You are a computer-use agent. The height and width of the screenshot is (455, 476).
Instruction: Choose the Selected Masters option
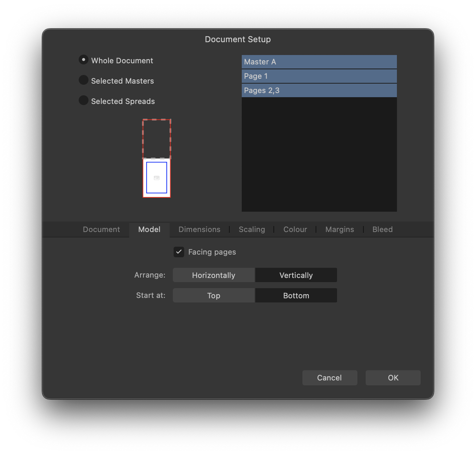click(83, 80)
